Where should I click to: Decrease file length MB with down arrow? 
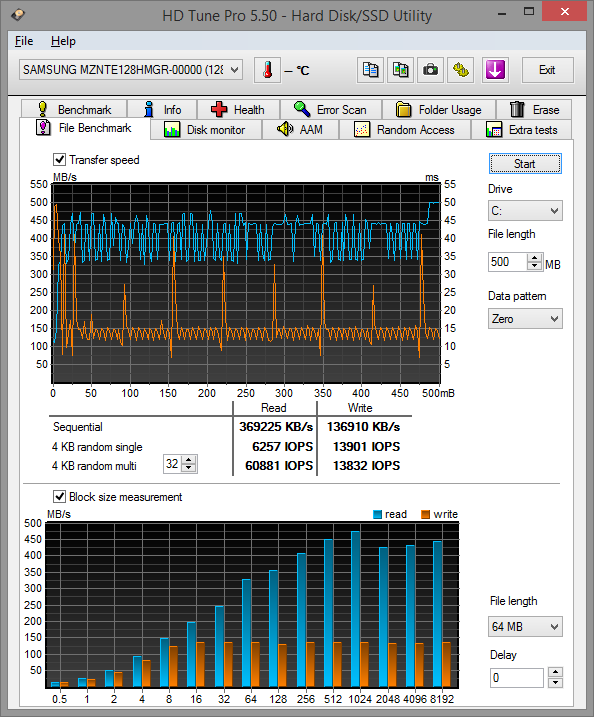(534, 266)
